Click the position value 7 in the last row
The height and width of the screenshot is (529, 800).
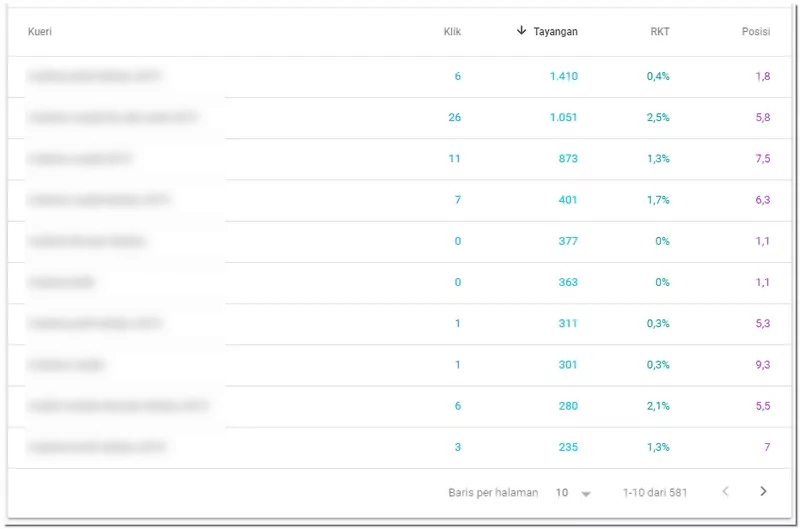coord(767,447)
